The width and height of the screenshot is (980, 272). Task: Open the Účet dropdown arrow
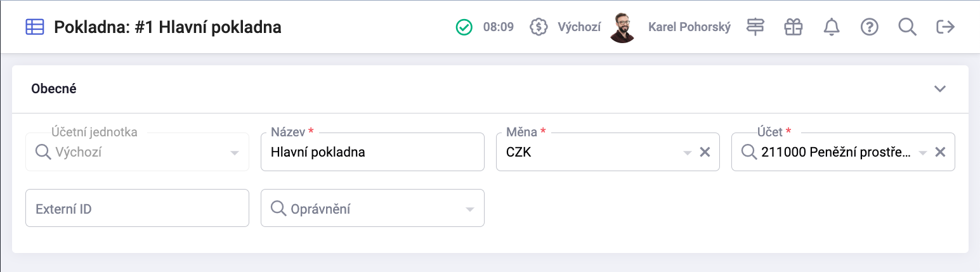[x=923, y=153]
